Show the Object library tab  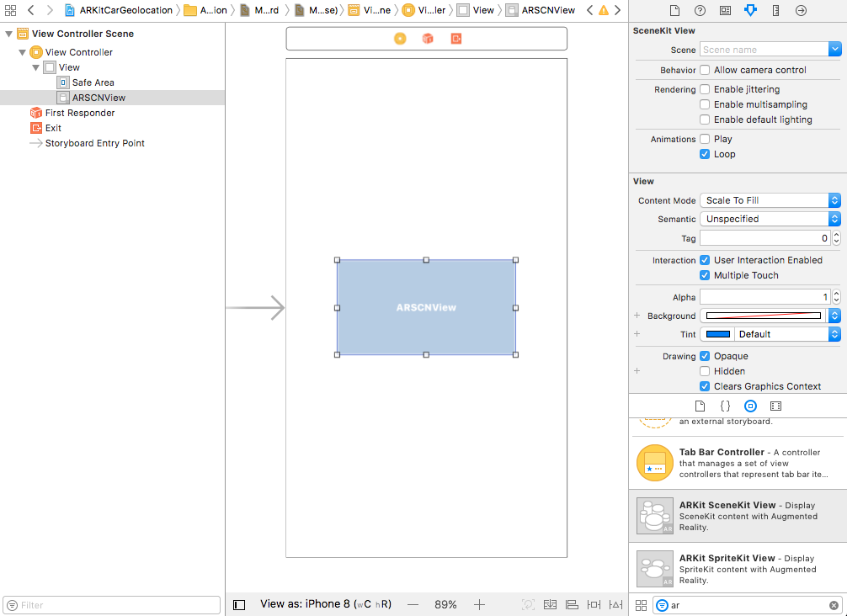tap(750, 406)
